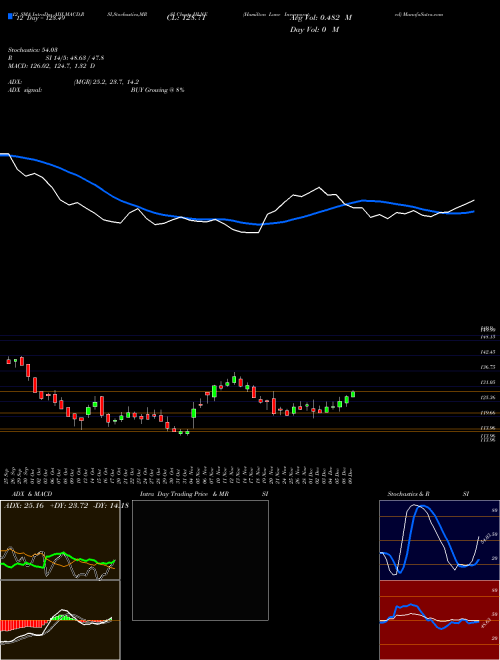Click the 'ADX: 25.16' header value
This screenshot has height=660, width=500.
click(x=24, y=506)
